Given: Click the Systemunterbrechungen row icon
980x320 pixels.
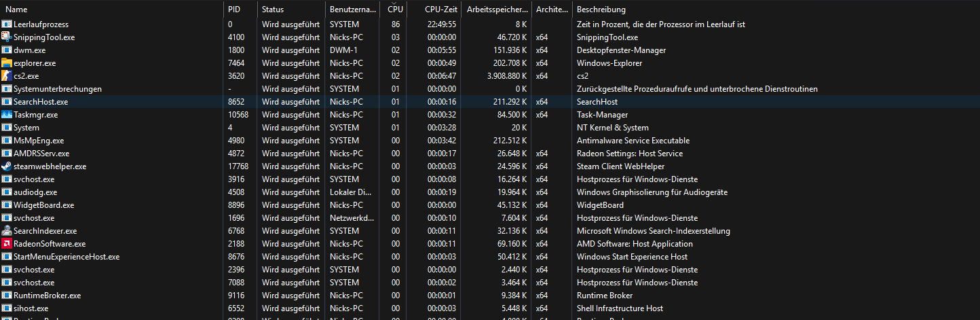Looking at the screenshot, I should (x=7, y=89).
